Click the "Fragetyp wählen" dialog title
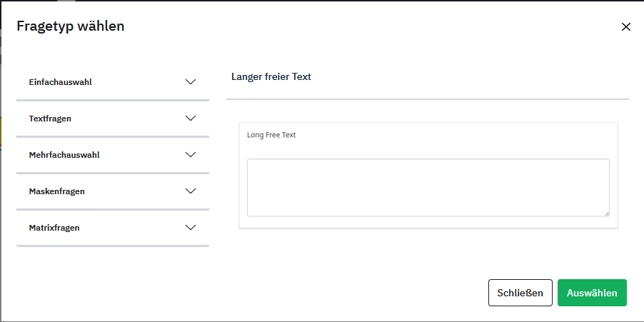This screenshot has height=322, width=644. coord(71,26)
